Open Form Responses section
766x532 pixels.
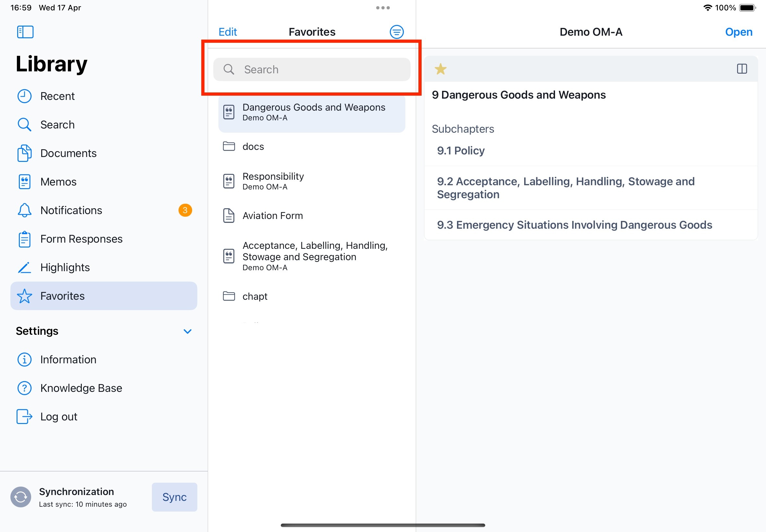81,239
